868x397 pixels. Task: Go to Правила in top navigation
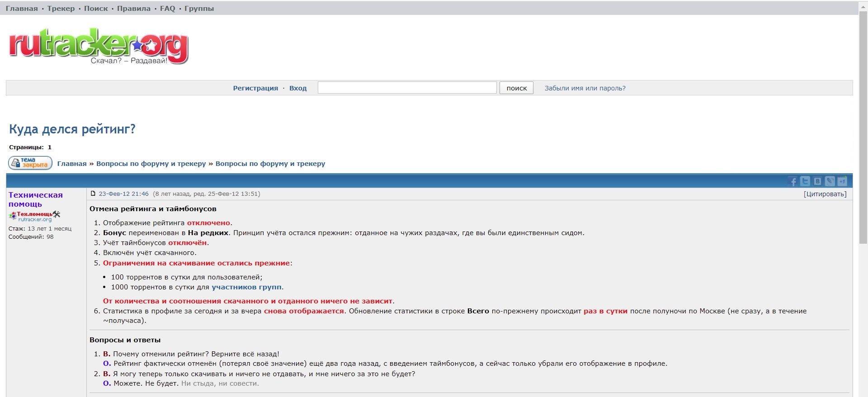coord(133,9)
